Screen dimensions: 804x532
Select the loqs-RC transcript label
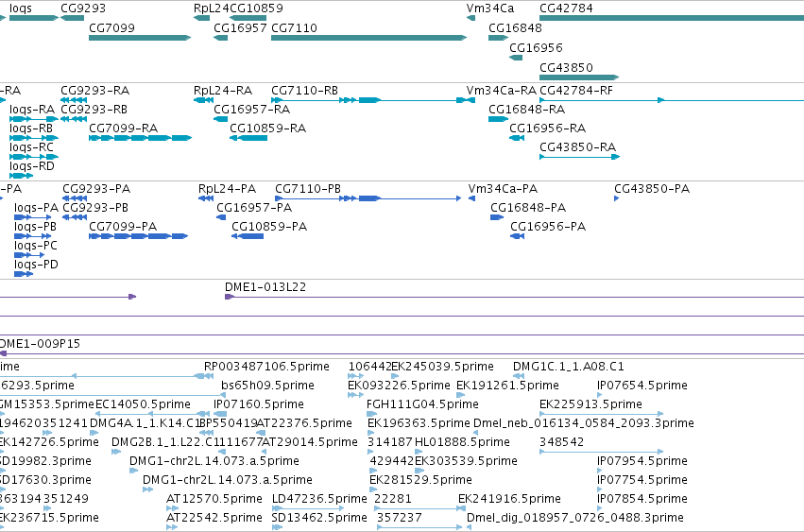click(x=31, y=147)
